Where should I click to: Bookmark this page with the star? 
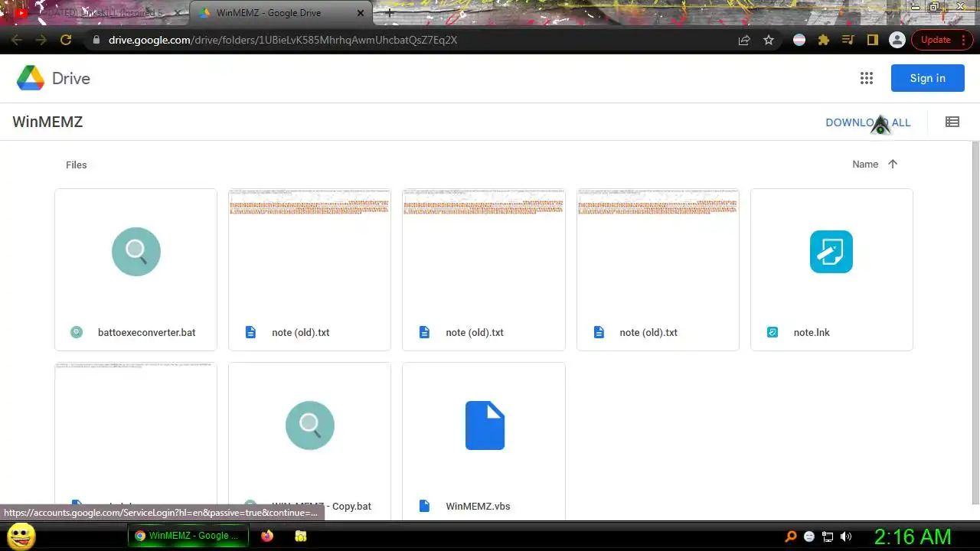(x=769, y=40)
